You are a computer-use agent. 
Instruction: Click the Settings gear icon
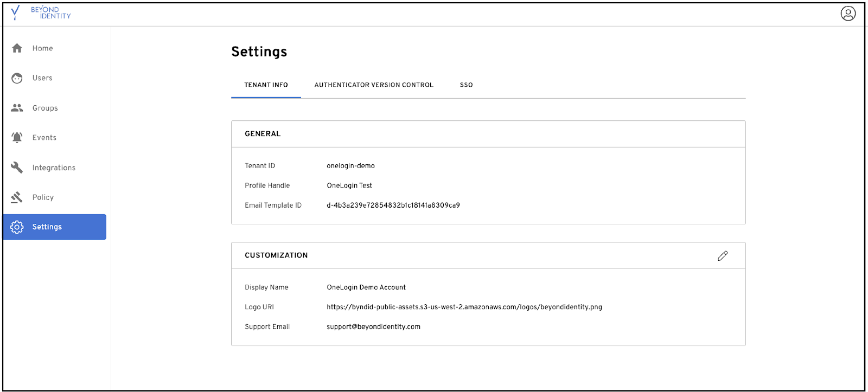[x=17, y=227]
